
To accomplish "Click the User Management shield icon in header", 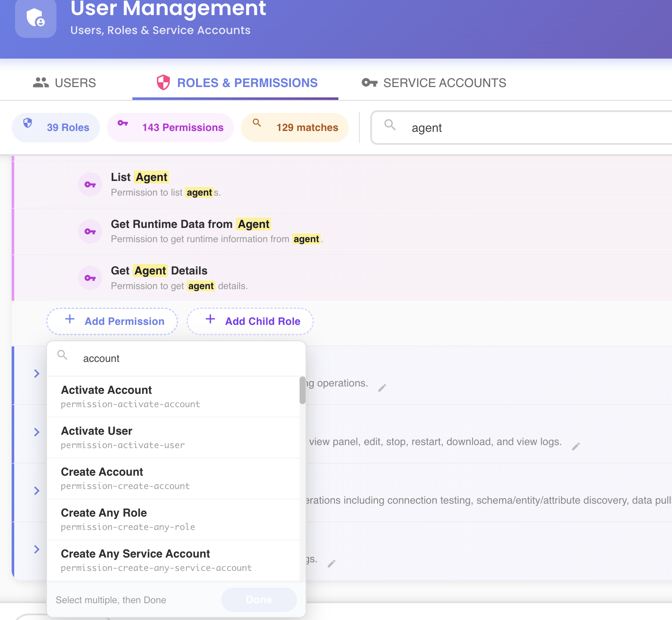I will click(36, 18).
